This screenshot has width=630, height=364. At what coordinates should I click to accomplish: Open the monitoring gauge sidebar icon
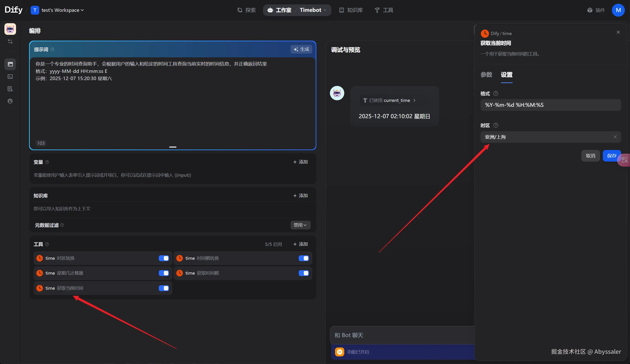pos(10,101)
